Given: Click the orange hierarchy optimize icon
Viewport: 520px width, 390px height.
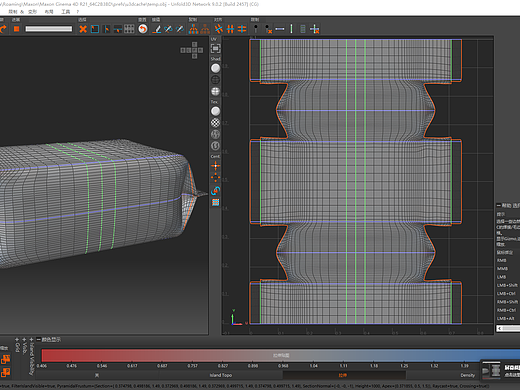Looking at the screenshot, I should click(x=205, y=29).
